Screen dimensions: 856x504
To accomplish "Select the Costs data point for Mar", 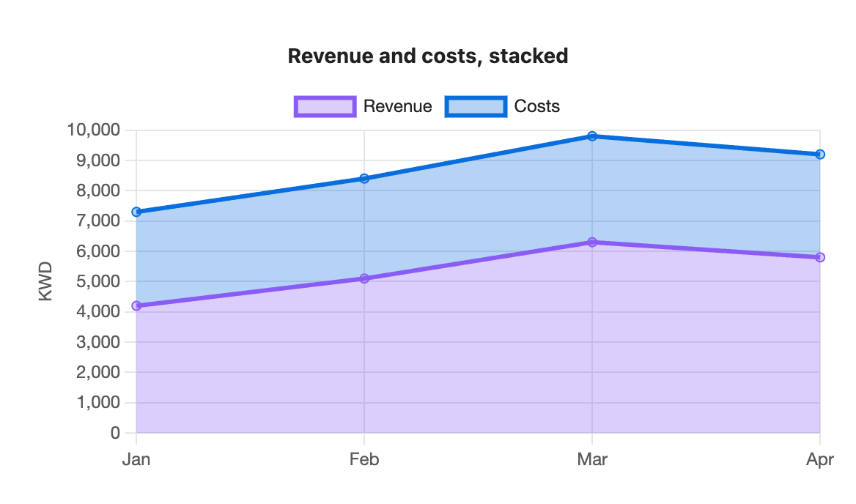I will point(592,136).
